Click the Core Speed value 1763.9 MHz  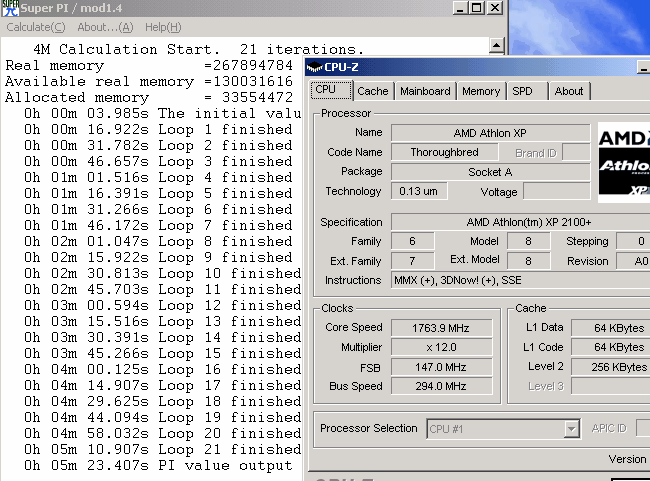click(x=441, y=328)
